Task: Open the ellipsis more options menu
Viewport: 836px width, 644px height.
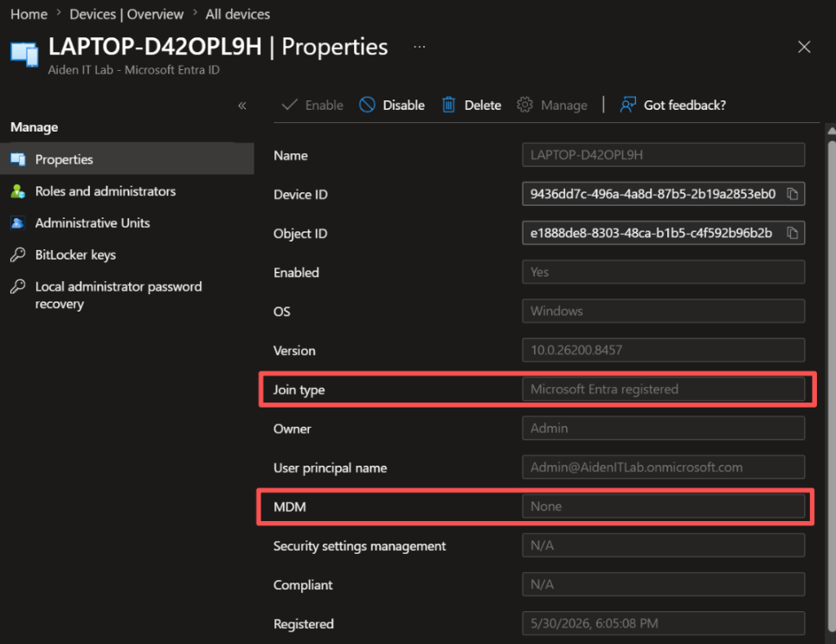Action: tap(420, 47)
